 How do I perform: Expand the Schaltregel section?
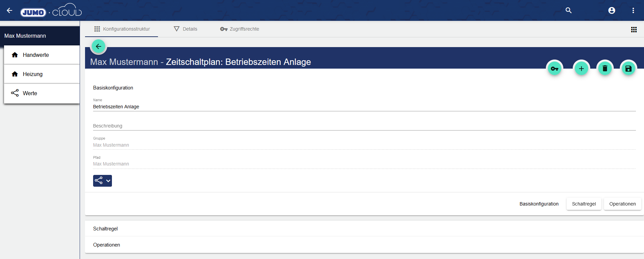tap(106, 229)
